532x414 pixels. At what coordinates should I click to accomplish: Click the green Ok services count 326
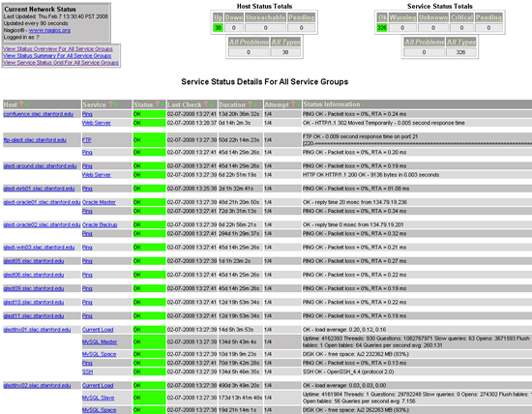[x=382, y=28]
